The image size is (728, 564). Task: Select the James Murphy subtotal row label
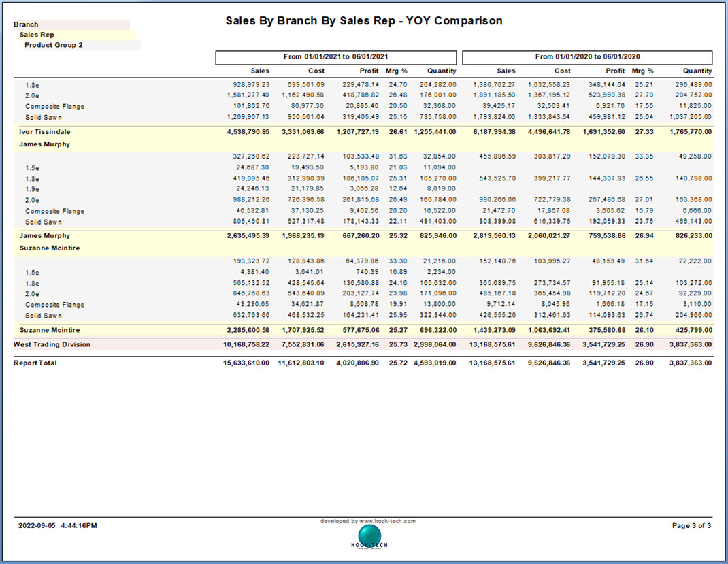(x=45, y=236)
